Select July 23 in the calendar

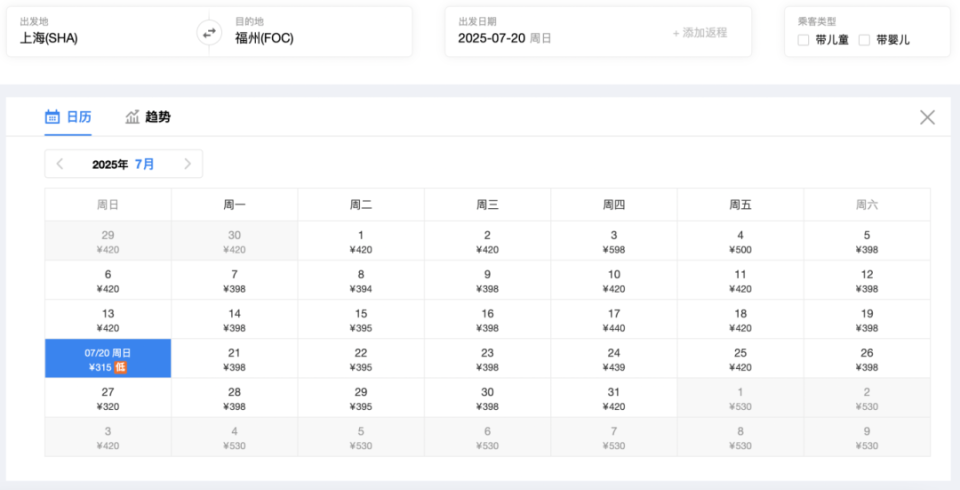(x=487, y=358)
